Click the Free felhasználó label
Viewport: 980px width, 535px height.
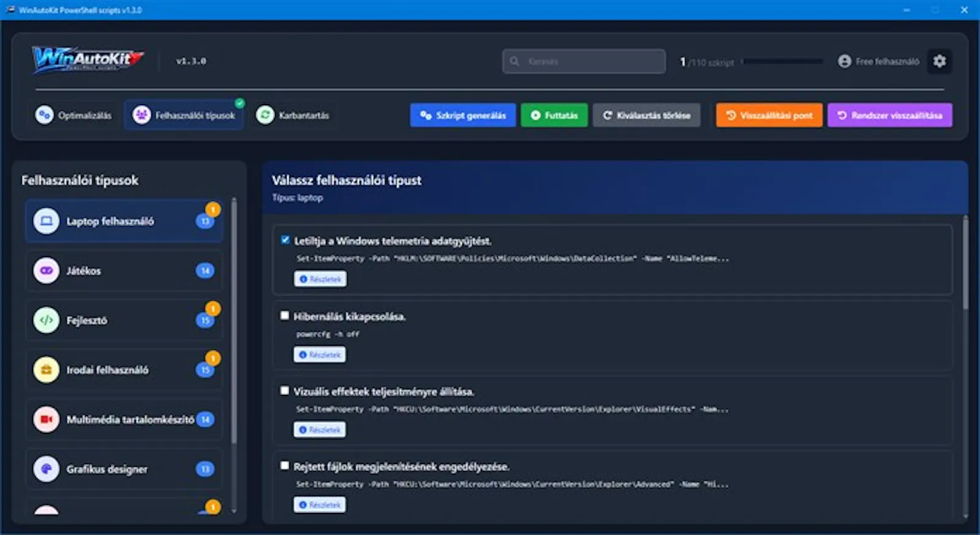coord(888,61)
